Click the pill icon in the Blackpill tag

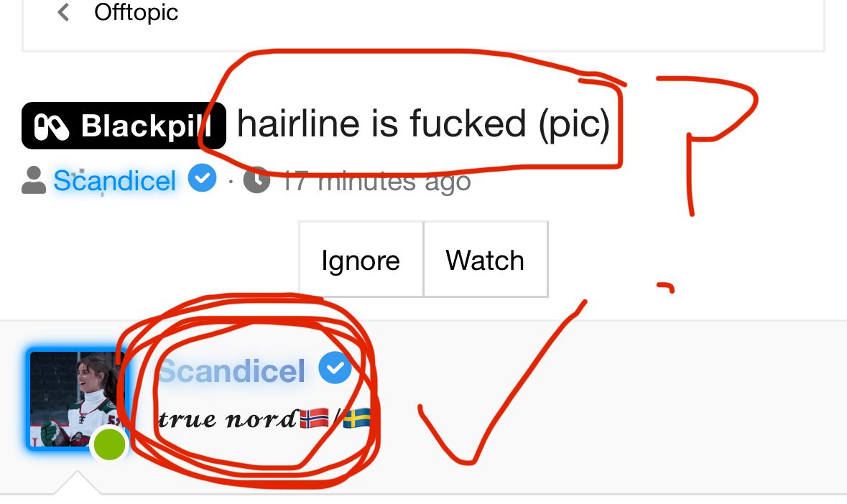click(51, 127)
